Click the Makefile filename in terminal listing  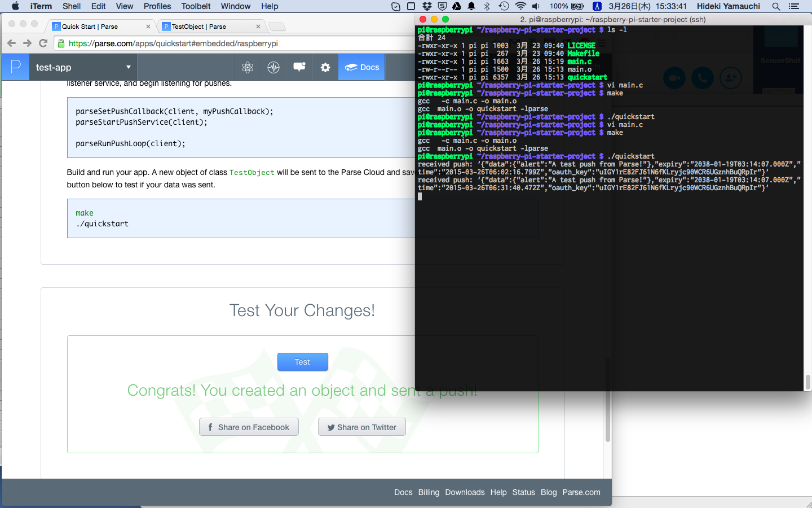[x=583, y=54]
